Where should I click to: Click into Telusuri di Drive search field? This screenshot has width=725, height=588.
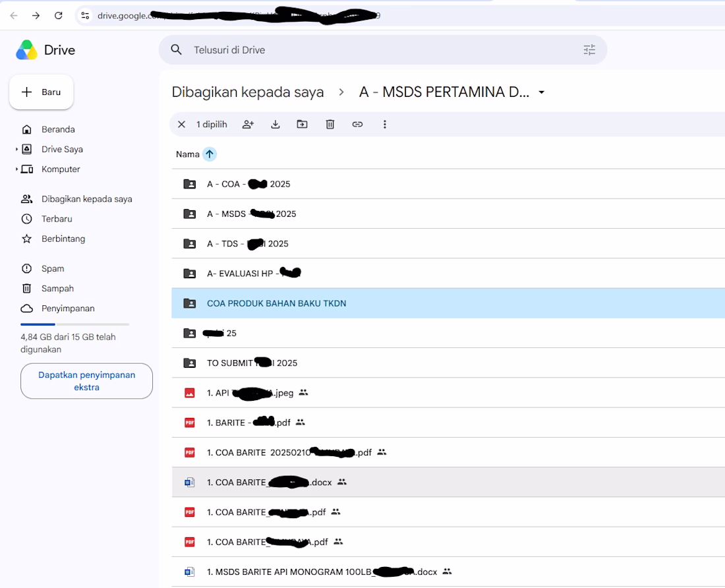click(x=384, y=50)
